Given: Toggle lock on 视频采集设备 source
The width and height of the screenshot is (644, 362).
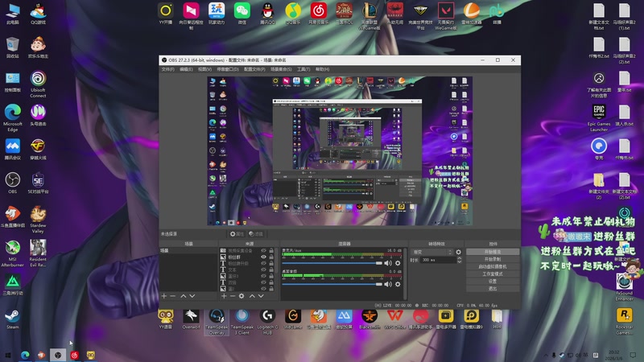Looking at the screenshot, I should [x=271, y=250].
